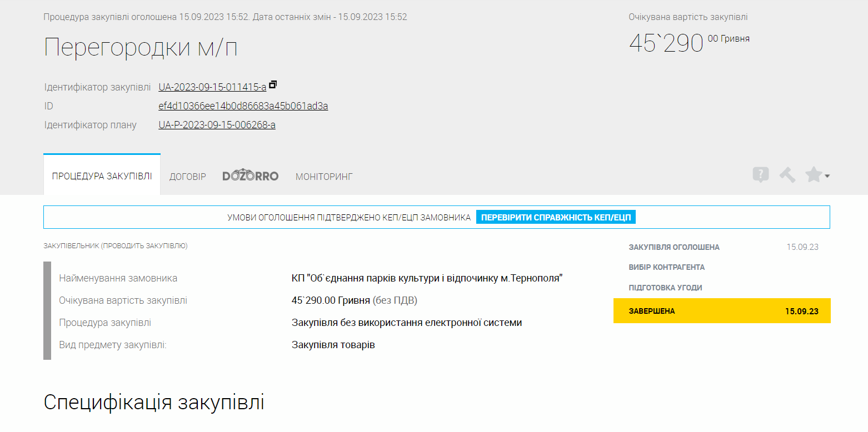Screen dimensions: 868x432
Task: Add the tender to favorites with the star icon
Action: [x=814, y=175]
